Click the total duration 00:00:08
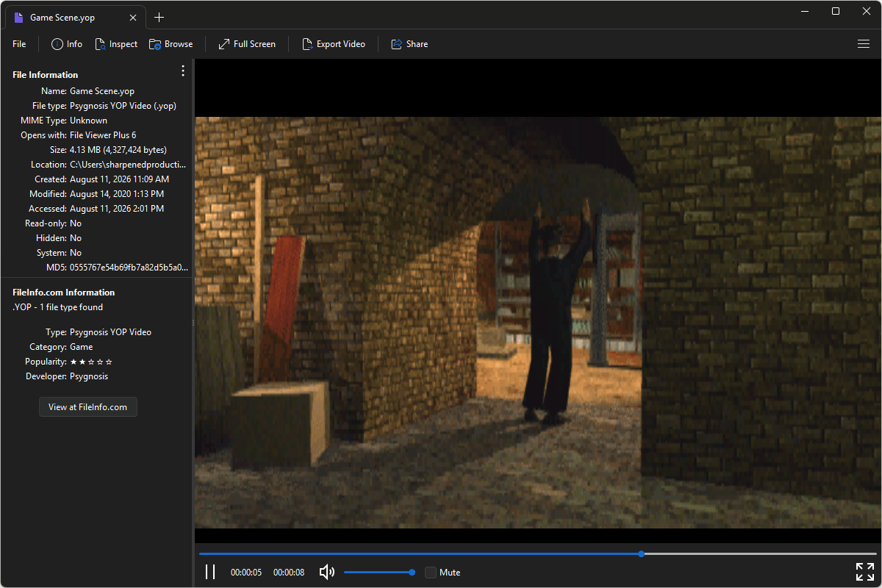This screenshot has height=588, width=882. [289, 573]
